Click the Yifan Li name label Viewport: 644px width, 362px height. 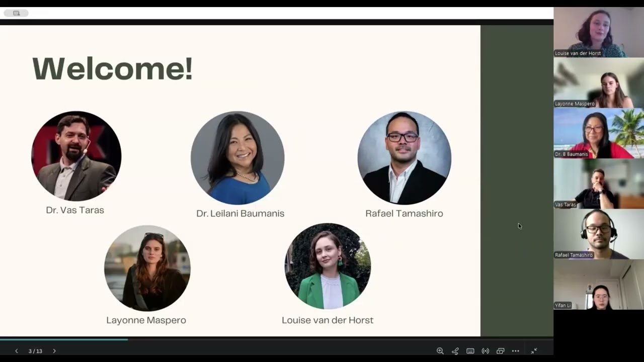pos(563,305)
